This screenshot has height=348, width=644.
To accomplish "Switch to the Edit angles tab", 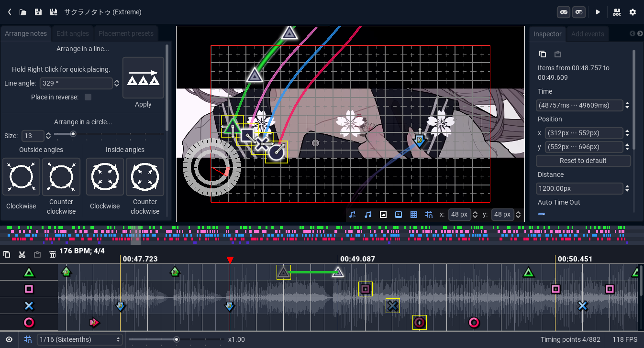I will click(x=73, y=33).
